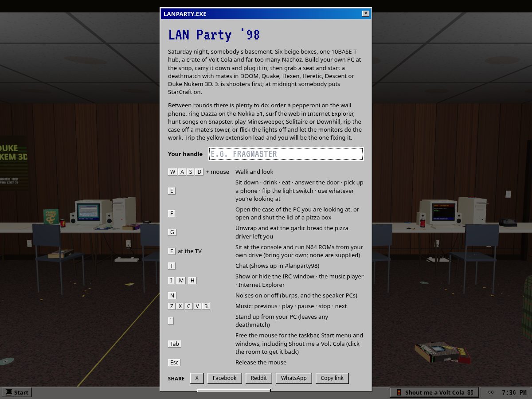Click the C key cap
The height and width of the screenshot is (399, 532).
point(188,306)
